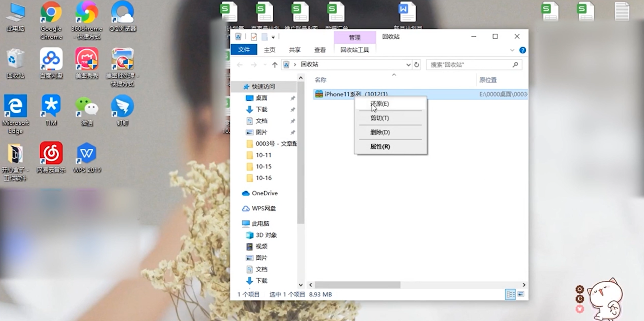Switch to the 回收站工具 ribbon tab
The image size is (644, 321).
355,50
